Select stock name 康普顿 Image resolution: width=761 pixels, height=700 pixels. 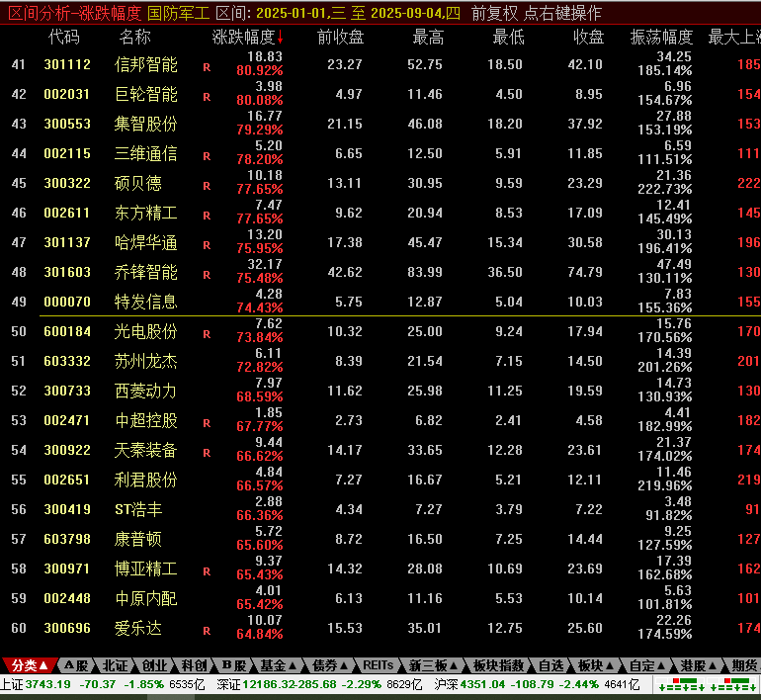coord(137,539)
